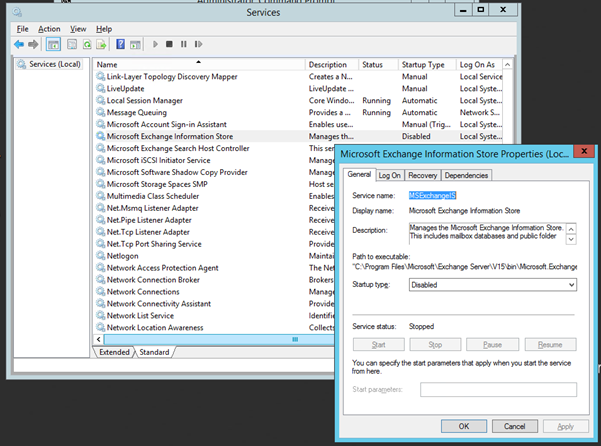
Task: Select Microsoft Exchange Search Host Controller service
Action: pos(178,148)
